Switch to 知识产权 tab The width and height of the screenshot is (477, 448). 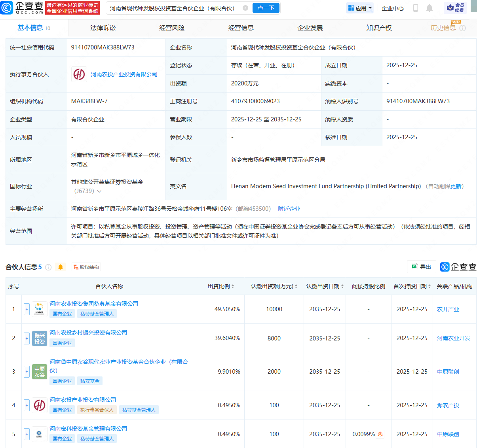coord(379,28)
